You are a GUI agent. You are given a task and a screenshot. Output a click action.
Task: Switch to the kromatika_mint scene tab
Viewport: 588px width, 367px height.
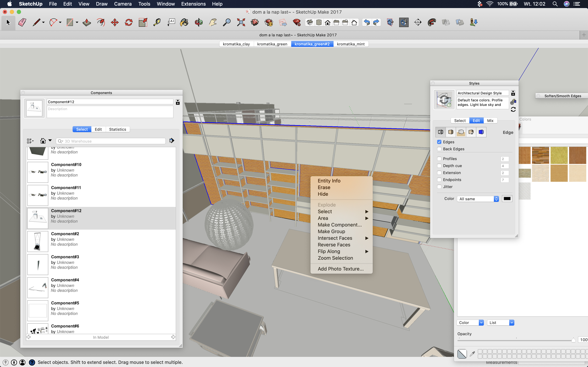[351, 44]
